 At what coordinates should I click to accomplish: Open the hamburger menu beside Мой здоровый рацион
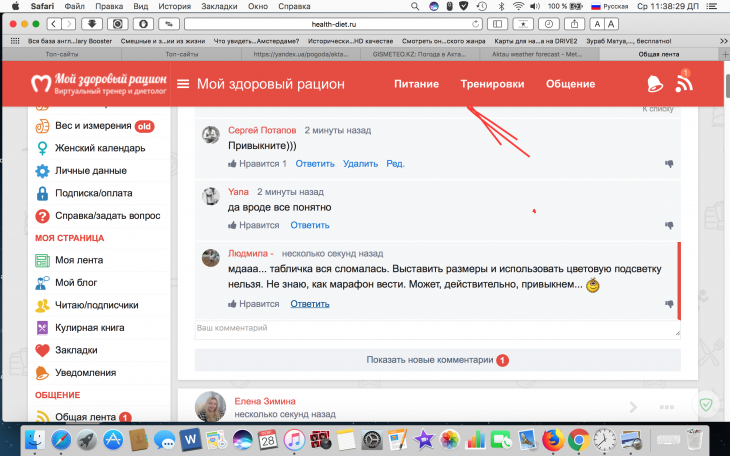coord(183,84)
